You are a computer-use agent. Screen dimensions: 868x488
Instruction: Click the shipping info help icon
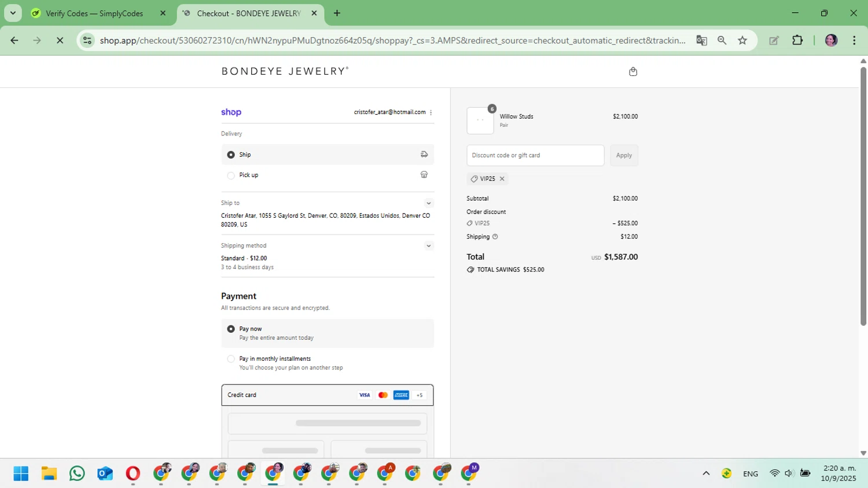click(495, 237)
